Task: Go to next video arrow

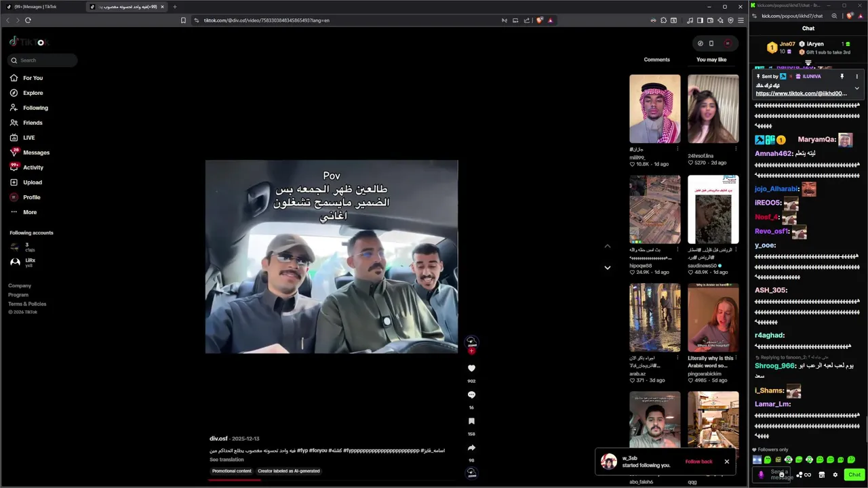Action: click(x=608, y=268)
